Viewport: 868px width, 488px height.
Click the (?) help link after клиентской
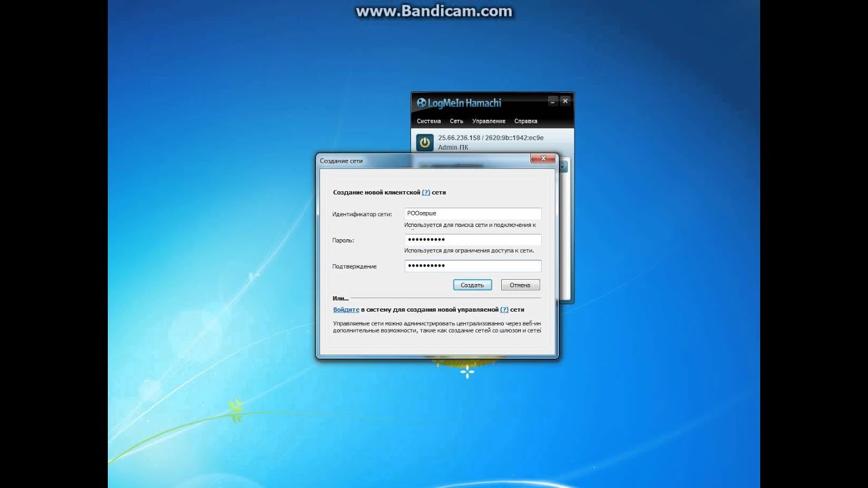[x=426, y=192]
